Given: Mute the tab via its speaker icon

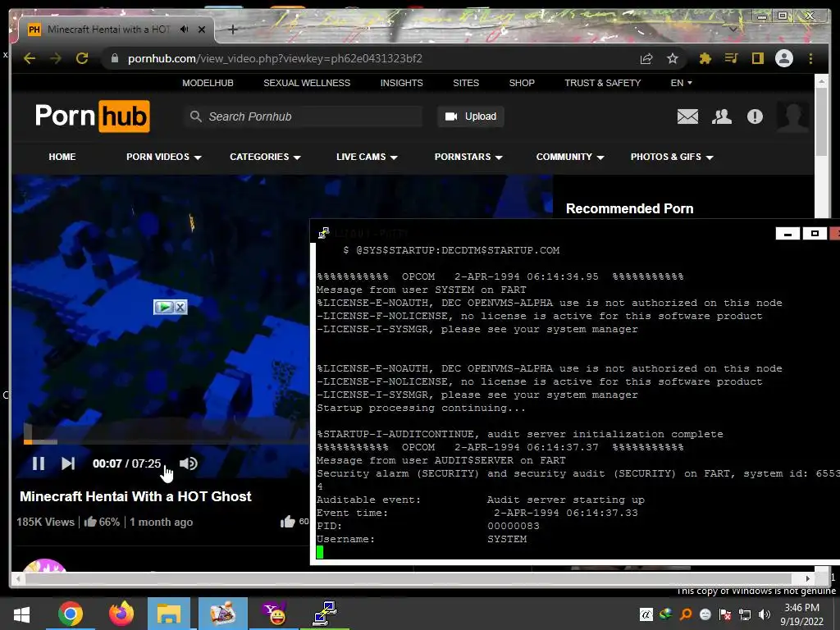Looking at the screenshot, I should [185, 30].
